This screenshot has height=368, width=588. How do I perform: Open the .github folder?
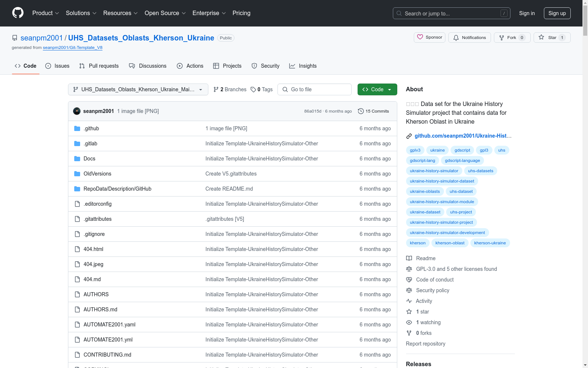pos(91,128)
